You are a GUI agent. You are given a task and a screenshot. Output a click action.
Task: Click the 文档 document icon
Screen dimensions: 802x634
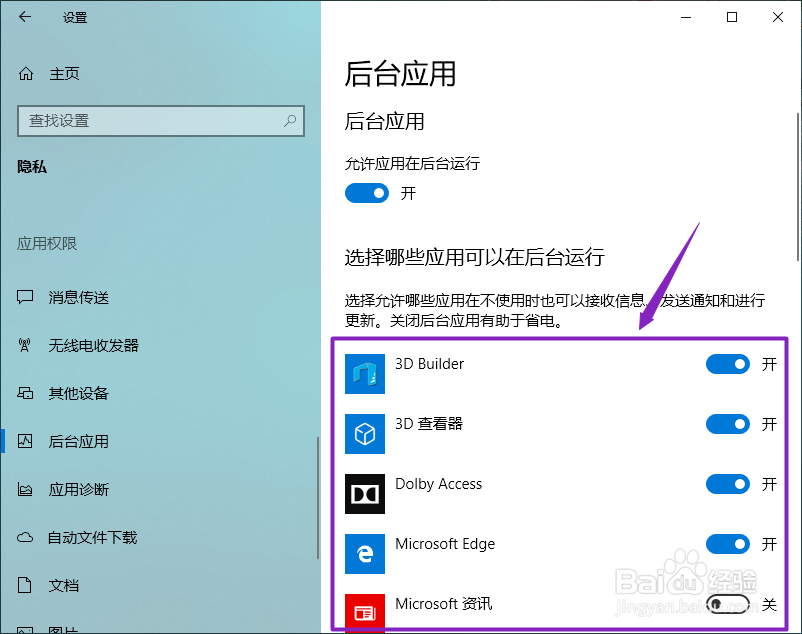25,585
